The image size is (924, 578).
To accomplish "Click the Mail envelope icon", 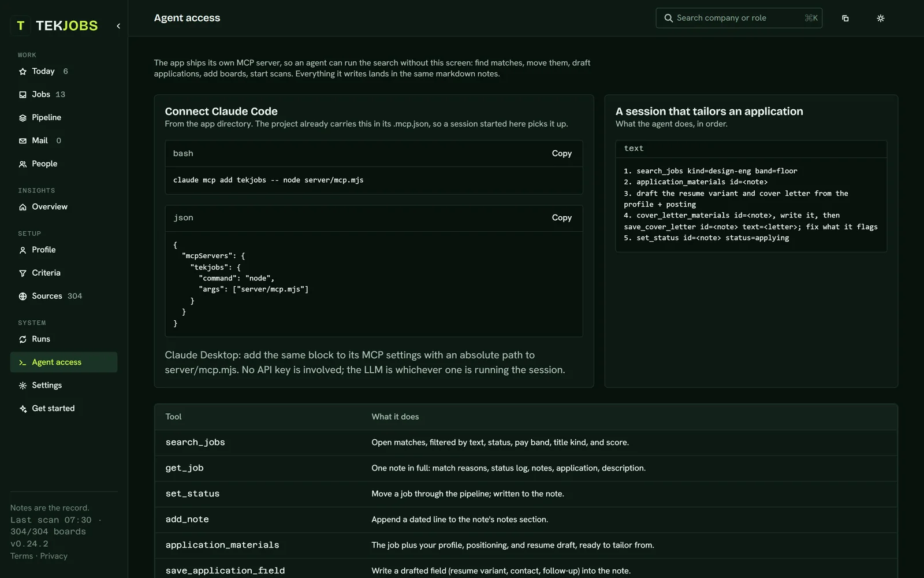I will [23, 141].
